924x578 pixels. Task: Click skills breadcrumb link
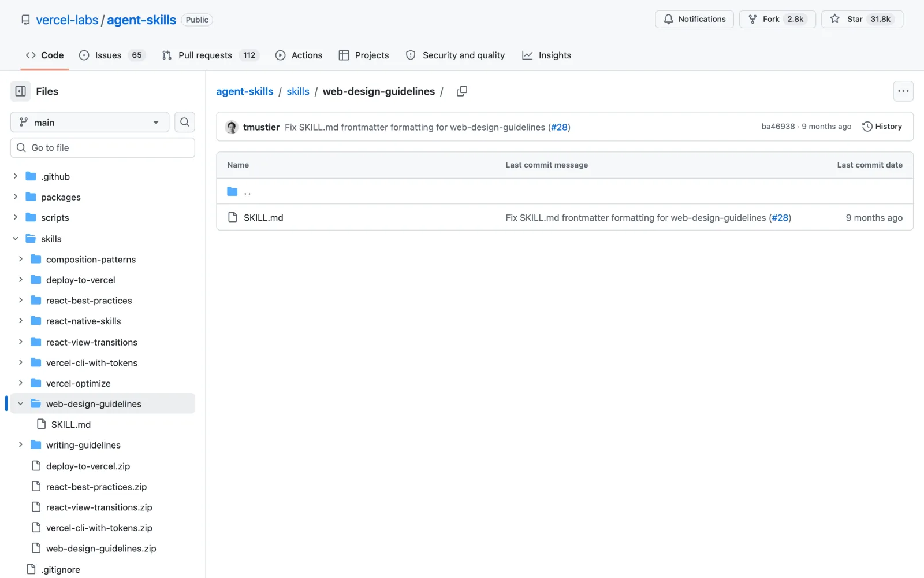298,91
